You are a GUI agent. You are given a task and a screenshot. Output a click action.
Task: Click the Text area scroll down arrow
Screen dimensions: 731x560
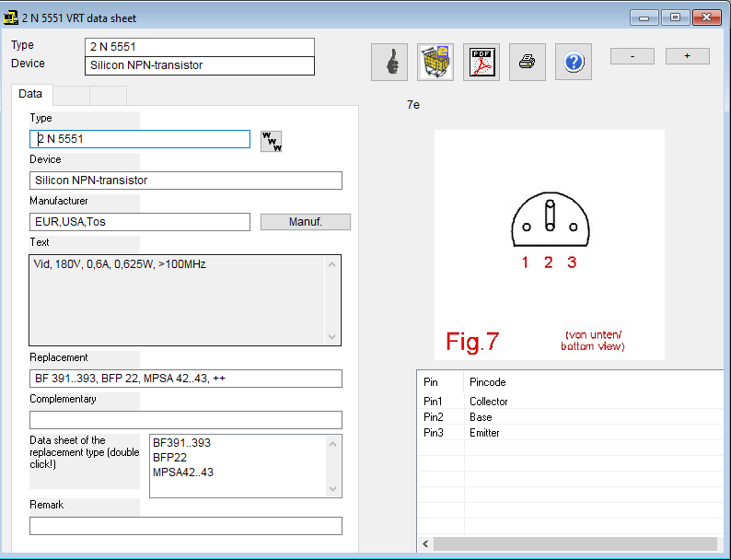tap(332, 337)
